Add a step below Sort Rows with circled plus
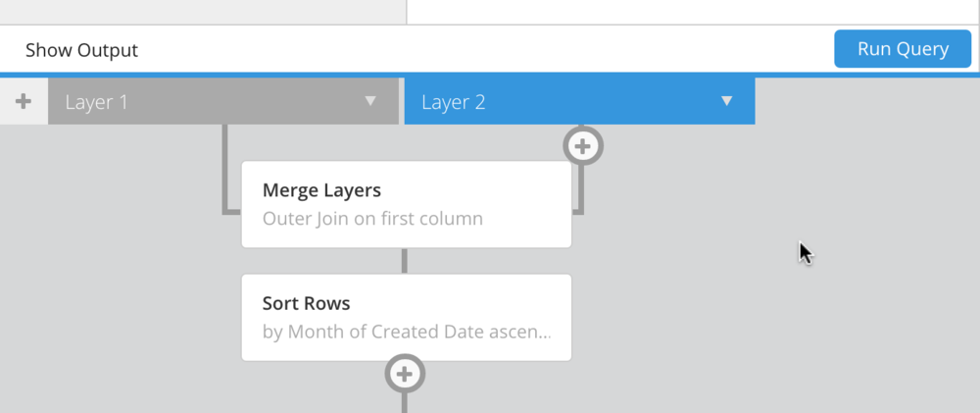This screenshot has height=413, width=980. click(405, 374)
